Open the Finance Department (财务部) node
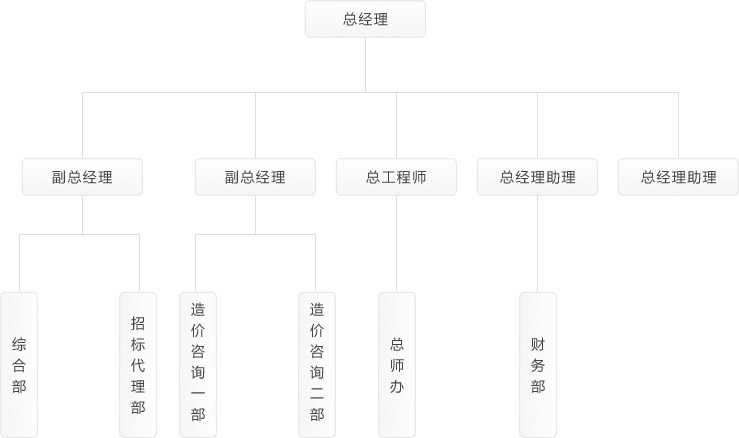The width and height of the screenshot is (739, 438). 538,364
